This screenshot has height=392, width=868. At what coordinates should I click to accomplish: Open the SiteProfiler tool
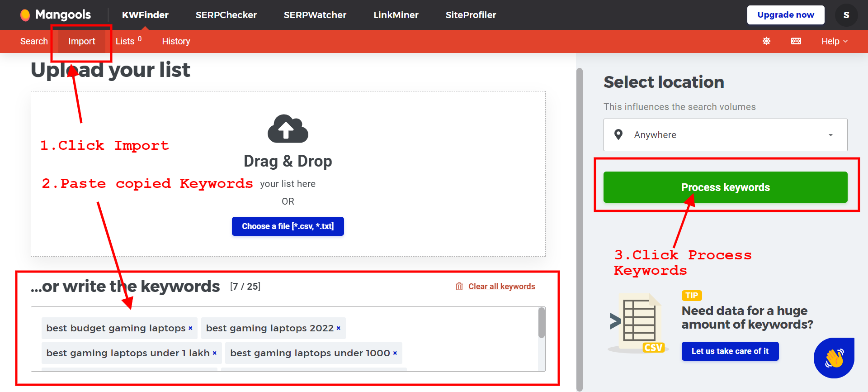471,15
